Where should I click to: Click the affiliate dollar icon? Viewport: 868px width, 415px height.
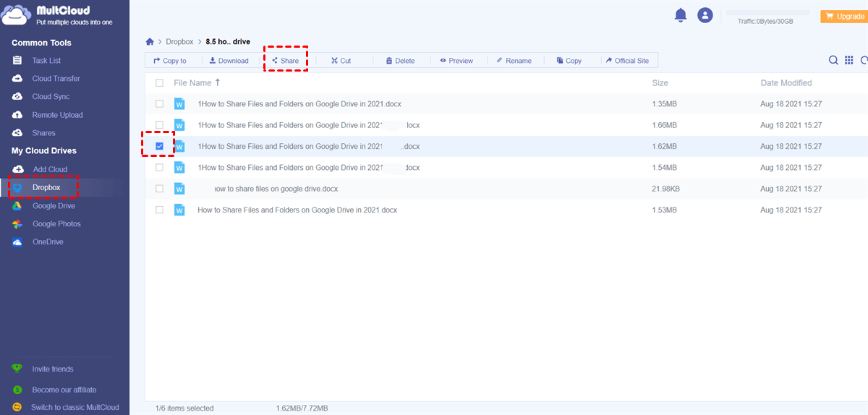click(17, 389)
